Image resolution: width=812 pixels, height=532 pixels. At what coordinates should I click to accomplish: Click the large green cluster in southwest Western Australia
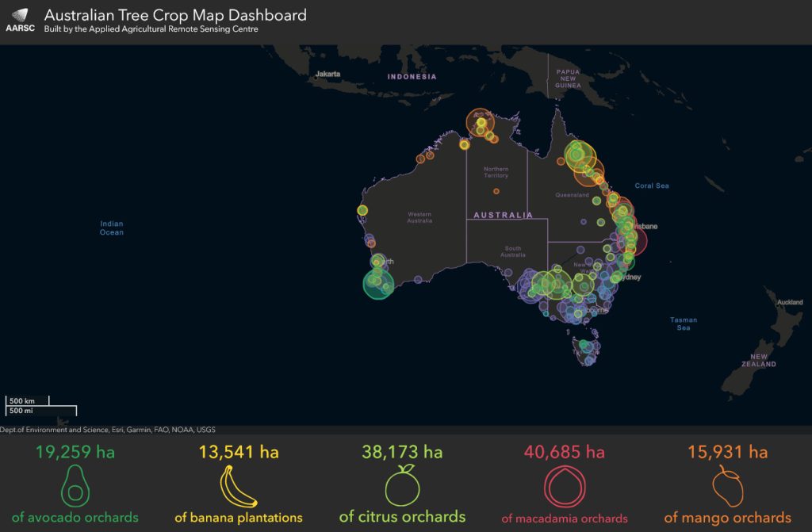coord(378,284)
